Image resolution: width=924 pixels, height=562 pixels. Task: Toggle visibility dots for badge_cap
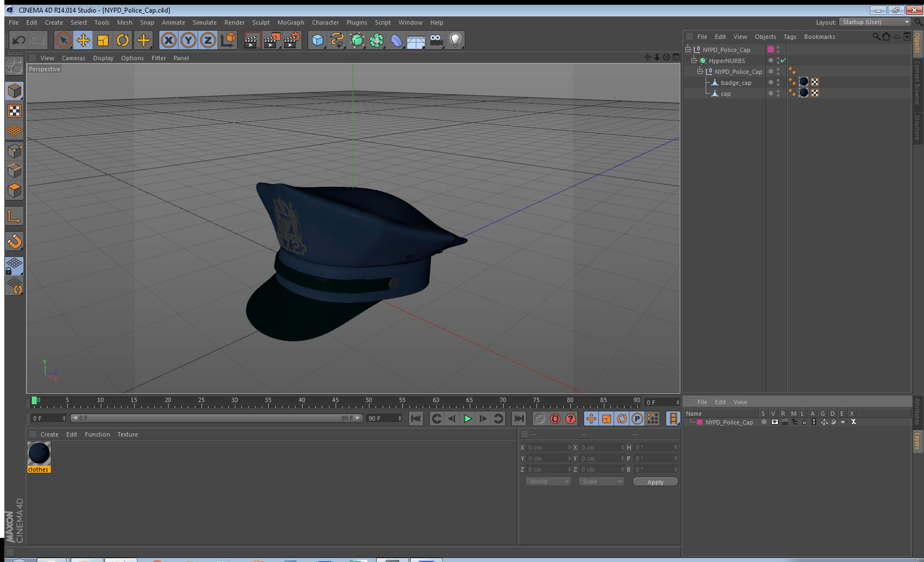778,82
